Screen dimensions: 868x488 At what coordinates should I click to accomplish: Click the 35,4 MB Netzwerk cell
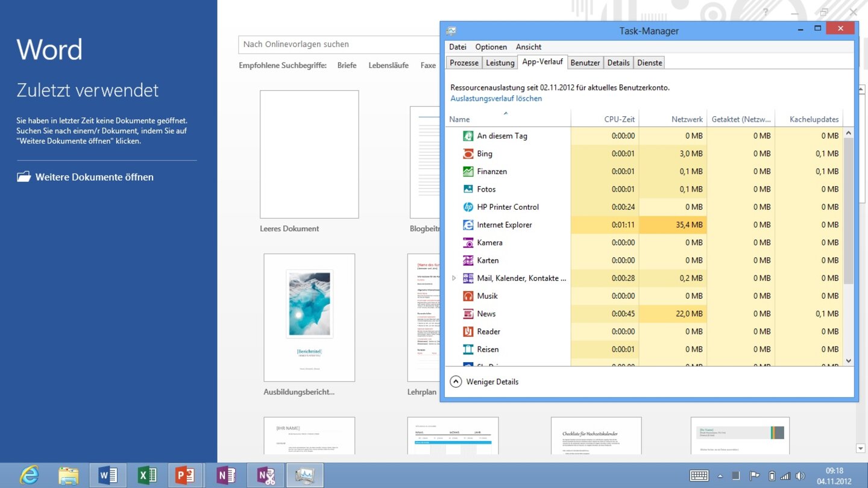click(673, 225)
